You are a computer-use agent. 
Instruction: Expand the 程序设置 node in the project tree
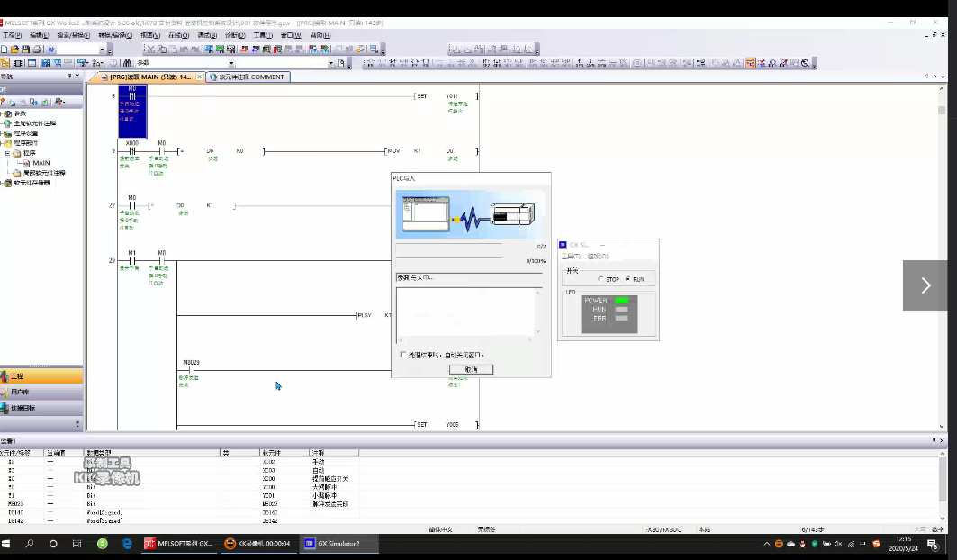2,133
